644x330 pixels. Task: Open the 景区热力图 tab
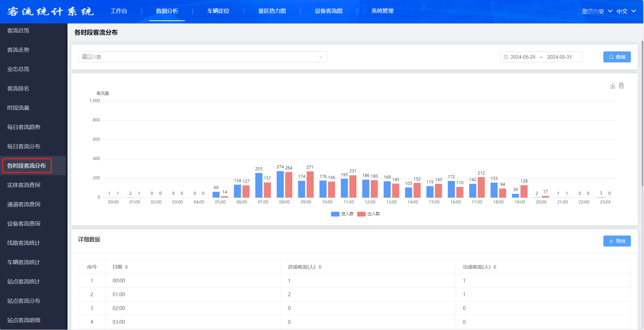click(x=272, y=11)
